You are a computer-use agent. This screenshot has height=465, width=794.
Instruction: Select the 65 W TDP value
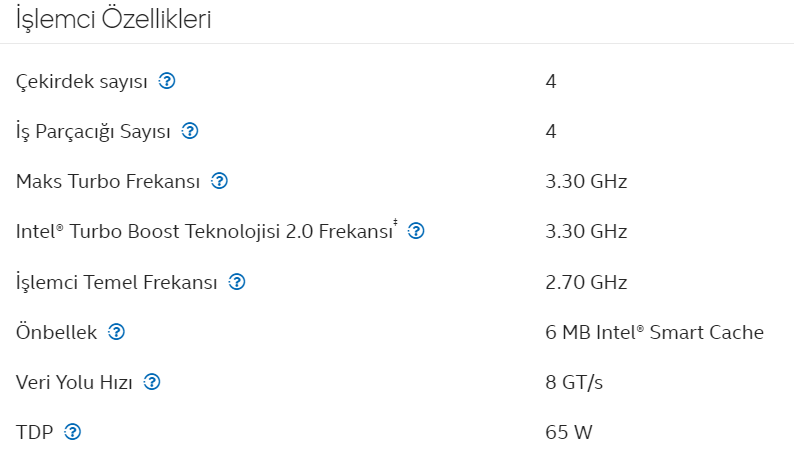(x=569, y=433)
